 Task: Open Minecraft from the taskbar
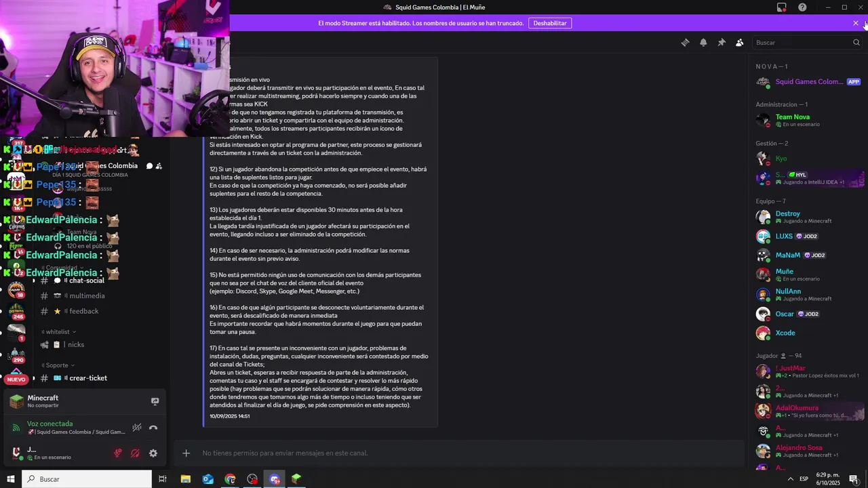coord(296,479)
